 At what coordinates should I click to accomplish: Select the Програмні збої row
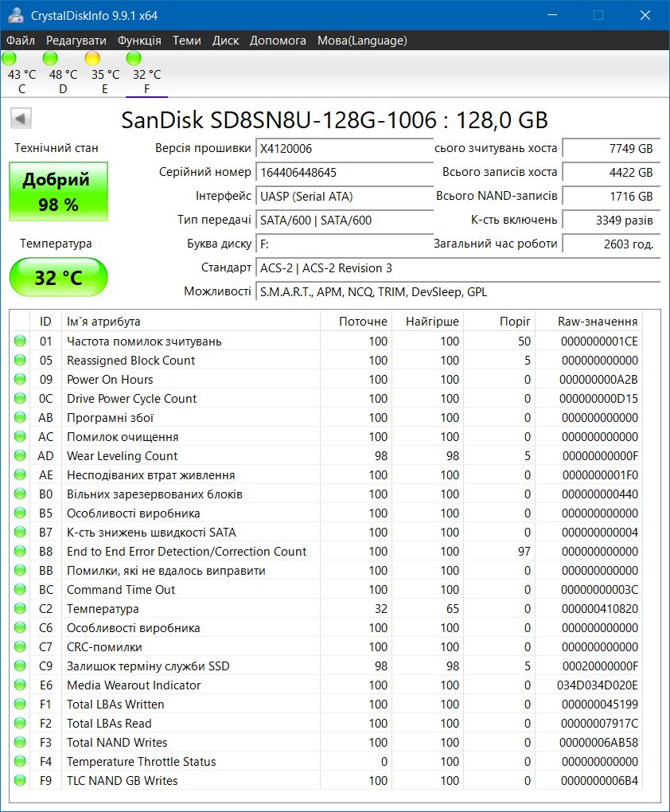click(326, 417)
